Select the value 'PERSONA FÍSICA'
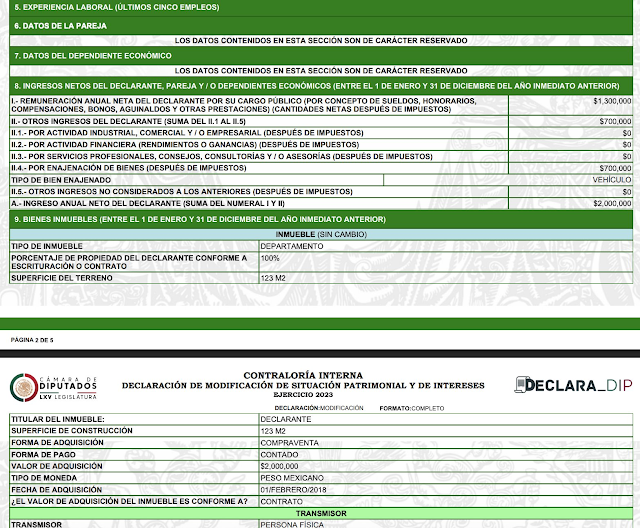 point(292,524)
